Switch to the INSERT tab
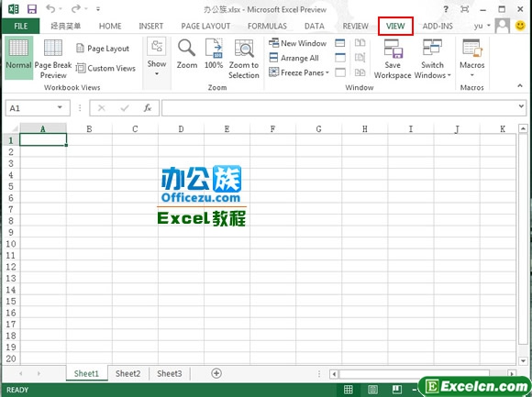 [x=151, y=26]
